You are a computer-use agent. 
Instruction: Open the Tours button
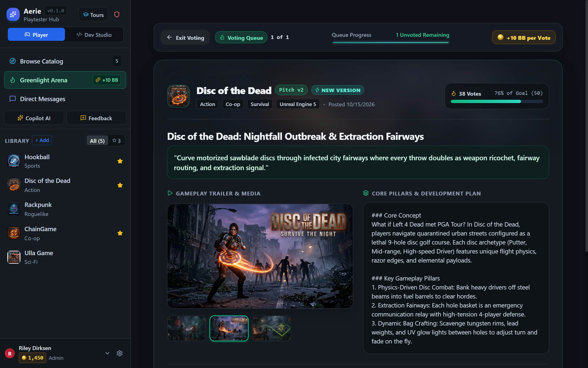tap(93, 15)
